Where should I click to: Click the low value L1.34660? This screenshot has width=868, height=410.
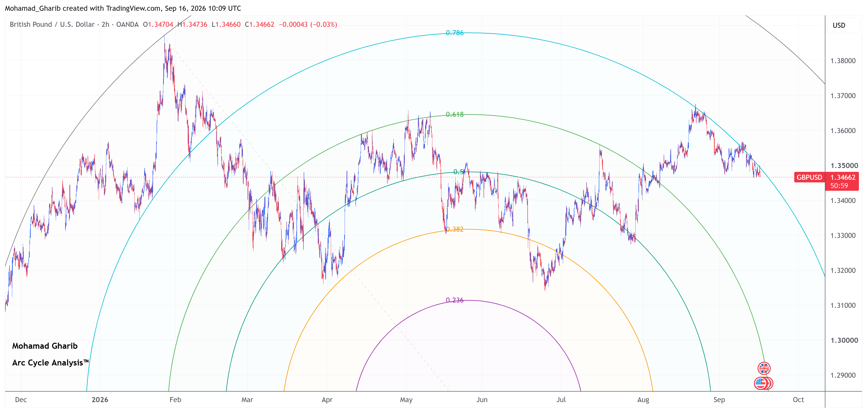click(x=226, y=24)
